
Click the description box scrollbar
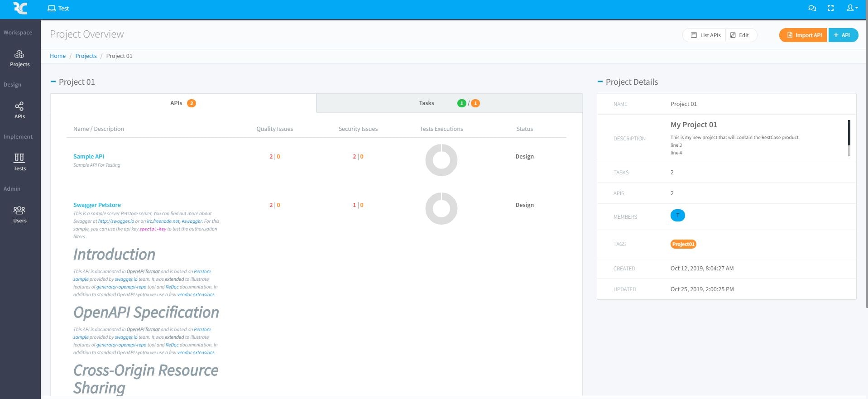point(849,138)
